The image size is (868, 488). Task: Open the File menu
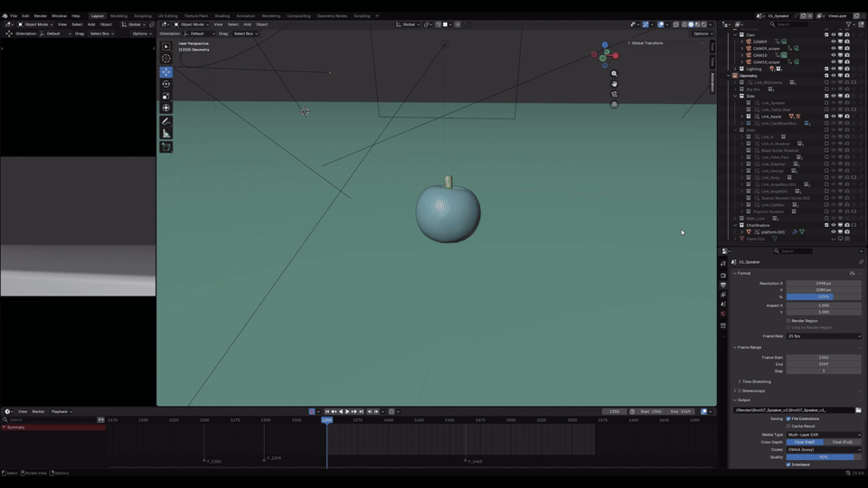point(14,16)
